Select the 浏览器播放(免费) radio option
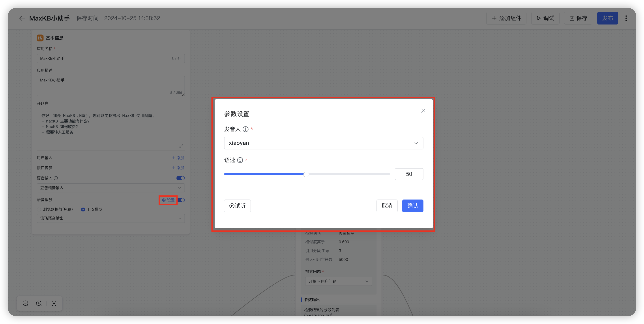This screenshot has height=324, width=644. [x=55, y=209]
